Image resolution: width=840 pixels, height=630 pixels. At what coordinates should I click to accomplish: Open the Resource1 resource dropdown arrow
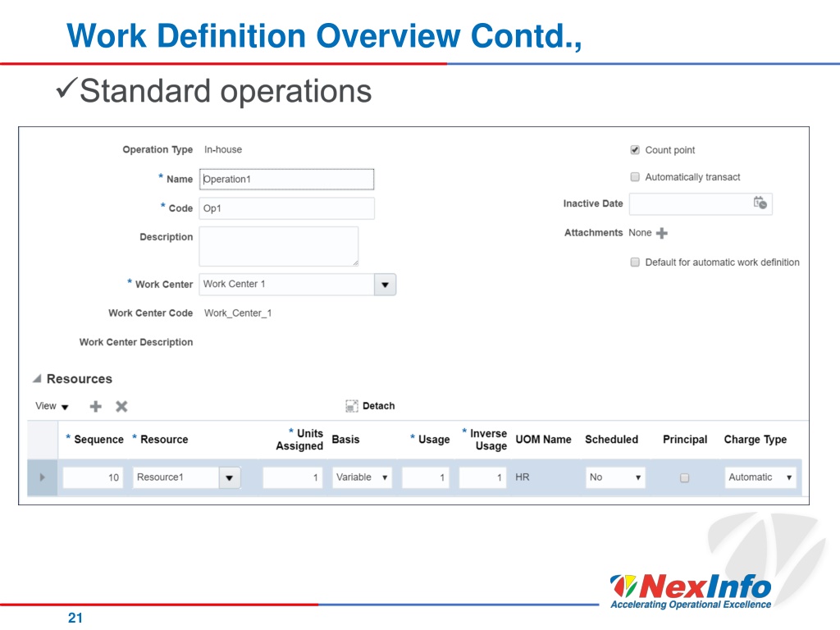coord(230,477)
